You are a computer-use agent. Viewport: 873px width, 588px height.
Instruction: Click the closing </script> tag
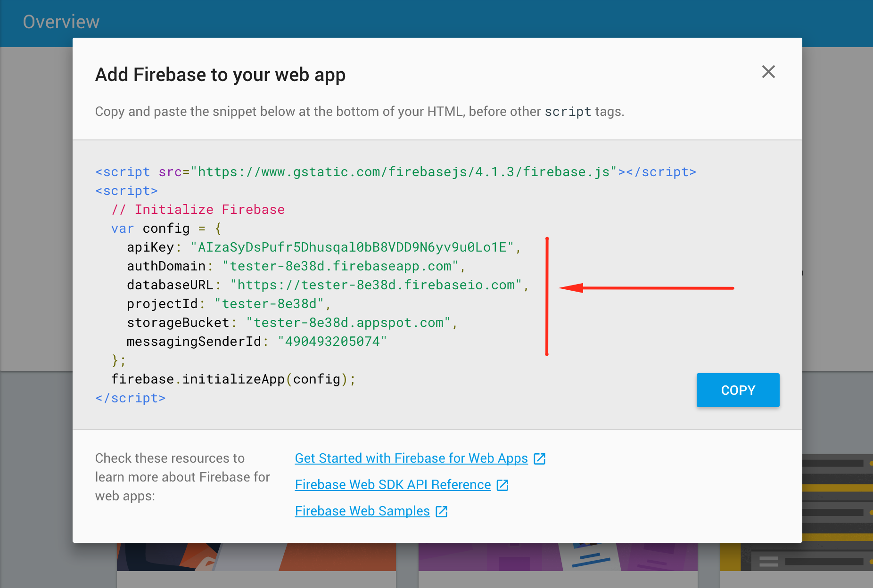(131, 398)
